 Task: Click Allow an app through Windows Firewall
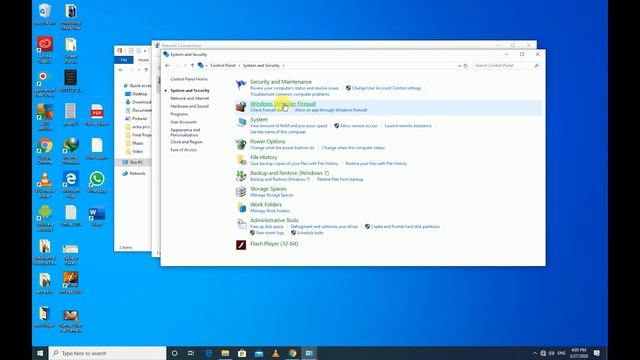pyautogui.click(x=331, y=110)
